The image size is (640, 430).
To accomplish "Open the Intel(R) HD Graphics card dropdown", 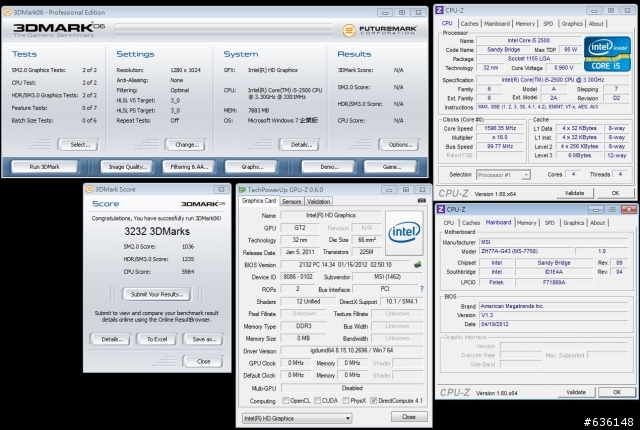I will pos(297,418).
